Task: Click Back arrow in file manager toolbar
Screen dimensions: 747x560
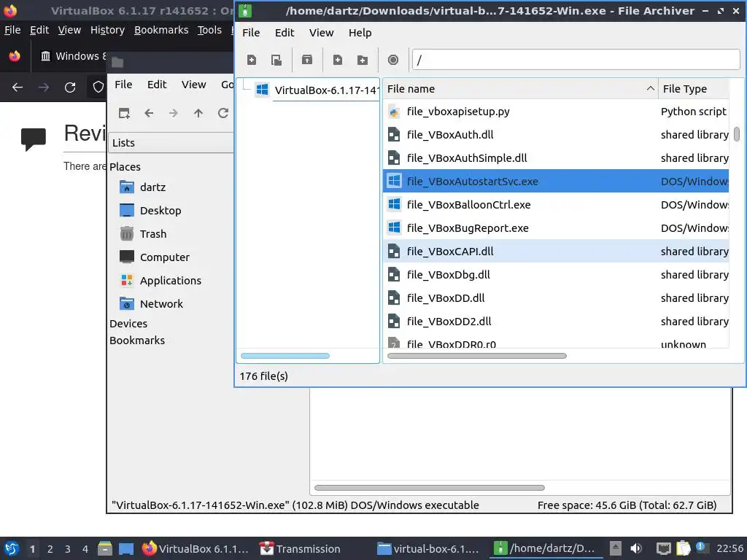Action: pos(149,113)
